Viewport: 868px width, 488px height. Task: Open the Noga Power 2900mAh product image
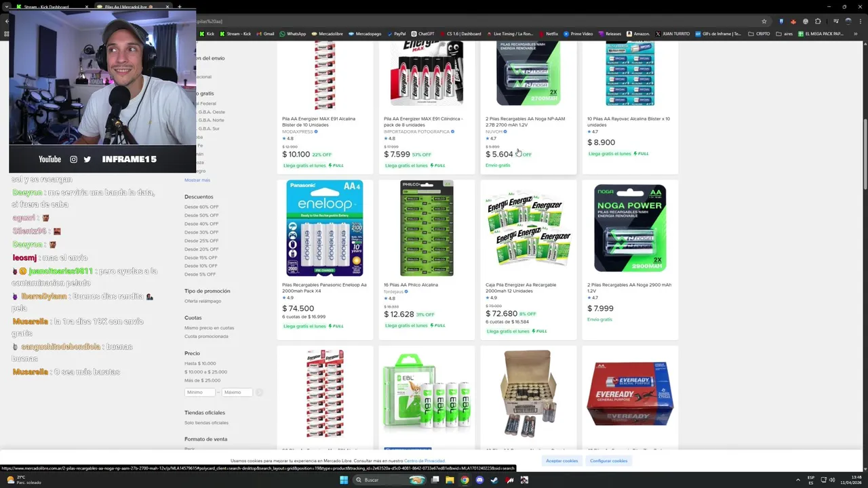(x=630, y=228)
